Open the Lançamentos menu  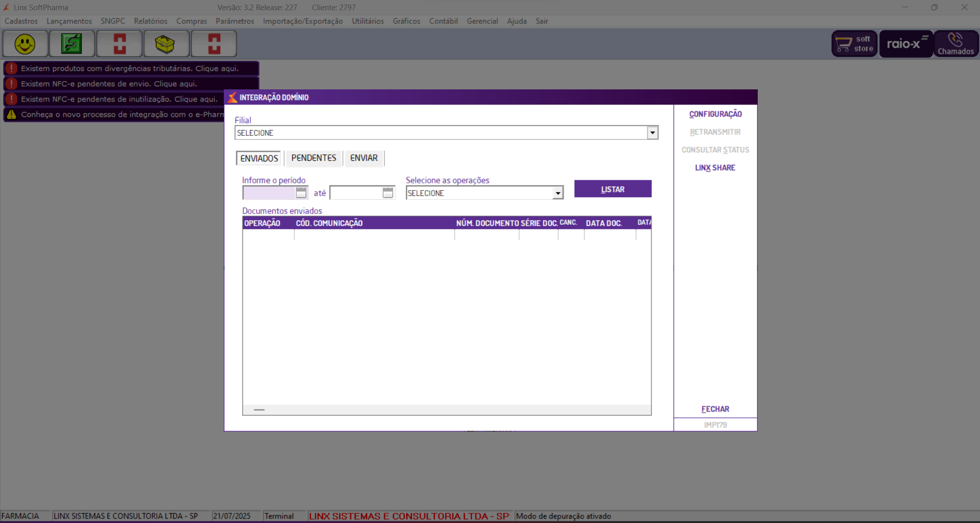pyautogui.click(x=69, y=21)
